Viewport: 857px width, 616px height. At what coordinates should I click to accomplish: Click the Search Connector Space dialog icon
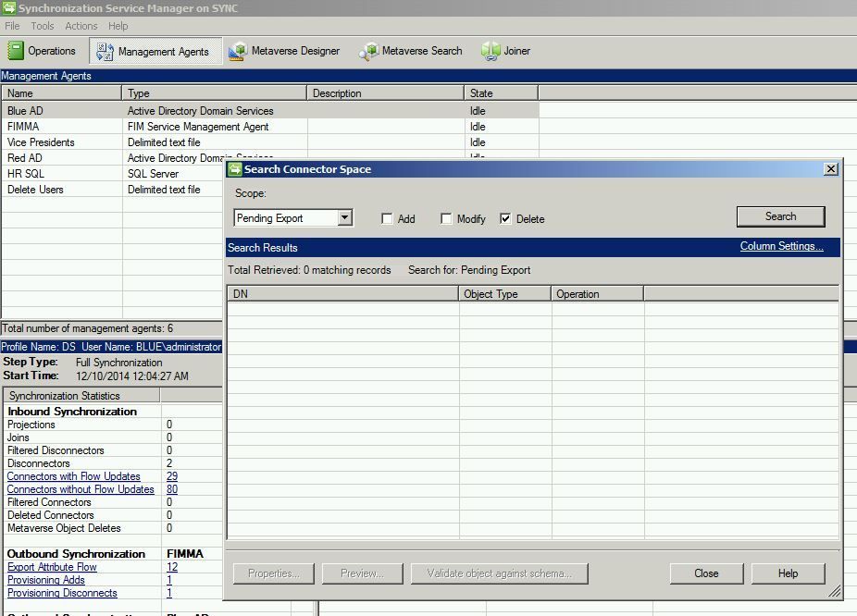(x=235, y=169)
